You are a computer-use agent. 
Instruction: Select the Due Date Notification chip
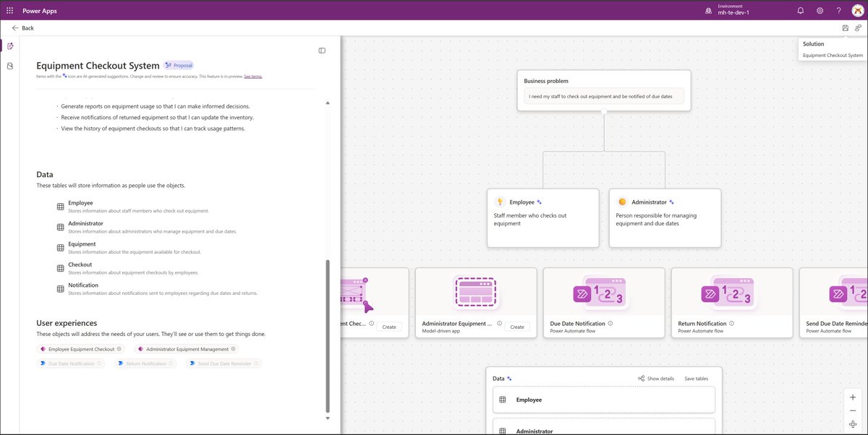(x=71, y=363)
